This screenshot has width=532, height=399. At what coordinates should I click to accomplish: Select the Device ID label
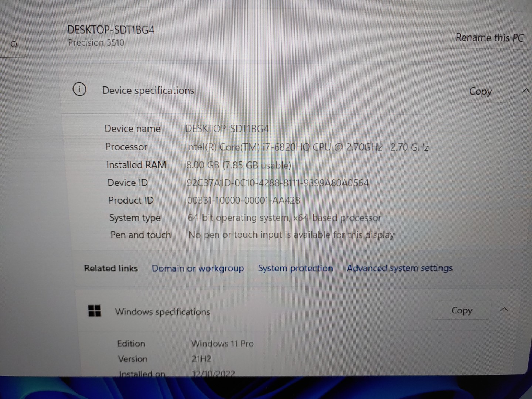click(127, 183)
